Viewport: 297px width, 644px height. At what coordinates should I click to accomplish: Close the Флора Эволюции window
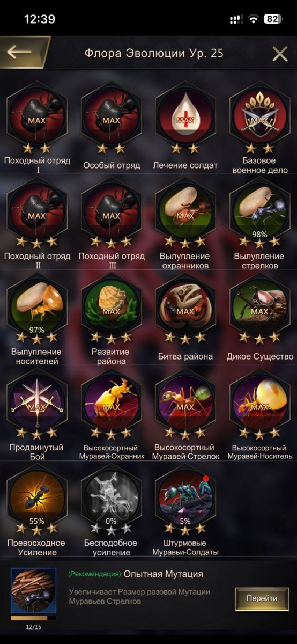coord(280,54)
